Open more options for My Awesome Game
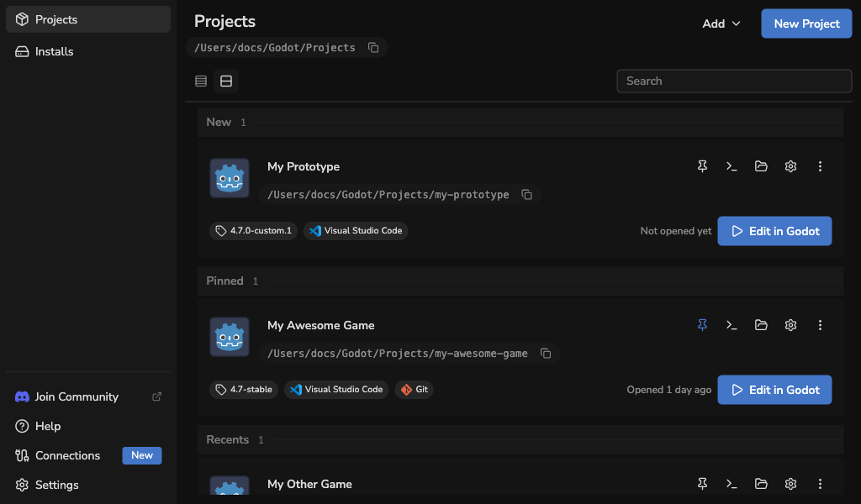This screenshot has width=861, height=504. point(821,325)
